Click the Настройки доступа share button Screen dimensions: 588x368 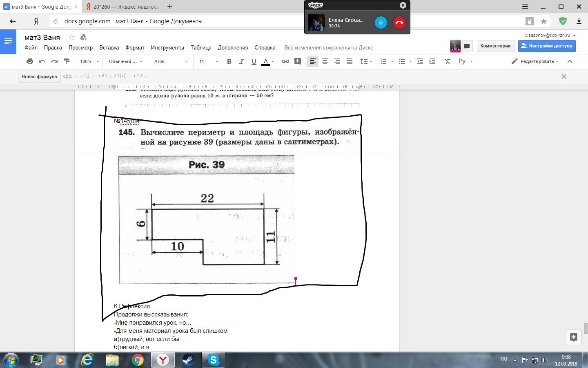[547, 46]
